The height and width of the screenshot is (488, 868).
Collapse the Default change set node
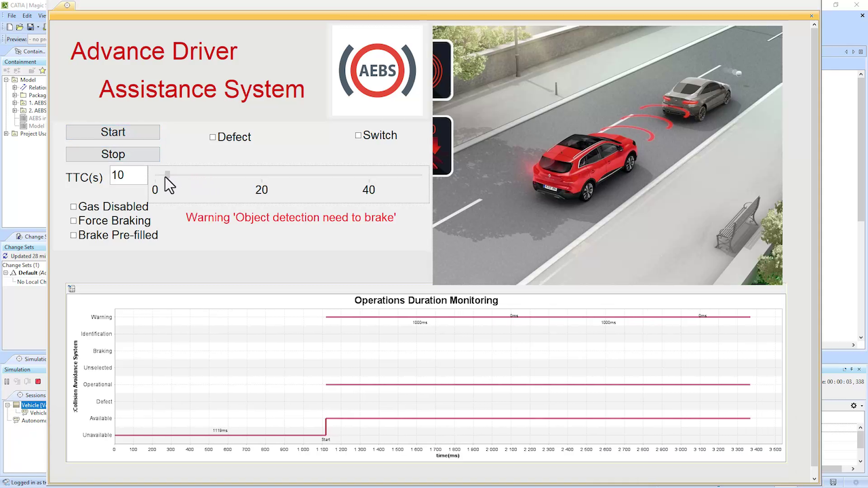5,272
